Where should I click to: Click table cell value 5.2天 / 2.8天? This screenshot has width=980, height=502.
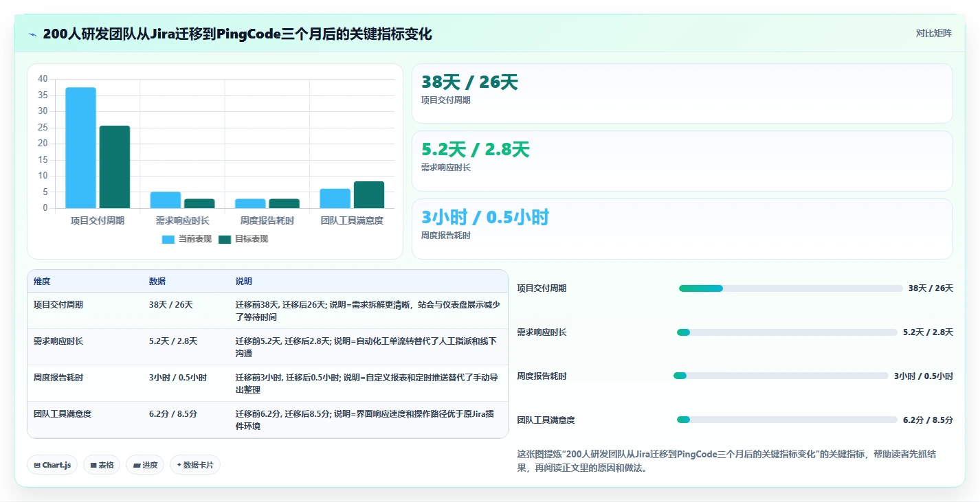coord(173,341)
